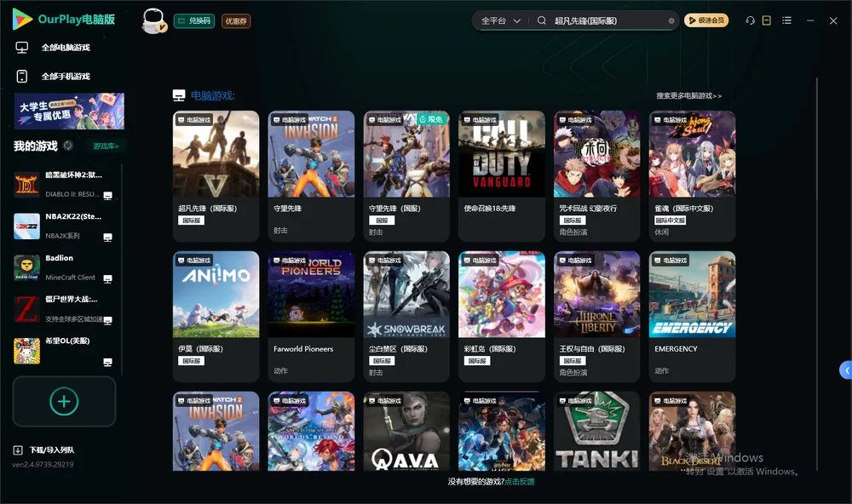The width and height of the screenshot is (852, 504).
Task: Open the 游戏库> library link
Action: [106, 146]
